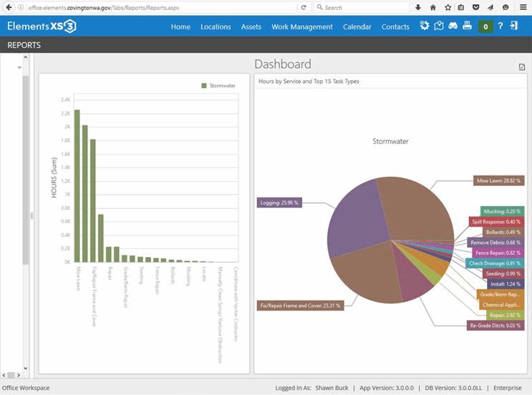Open the Assets menu
This screenshot has width=532, height=395.
click(x=251, y=27)
